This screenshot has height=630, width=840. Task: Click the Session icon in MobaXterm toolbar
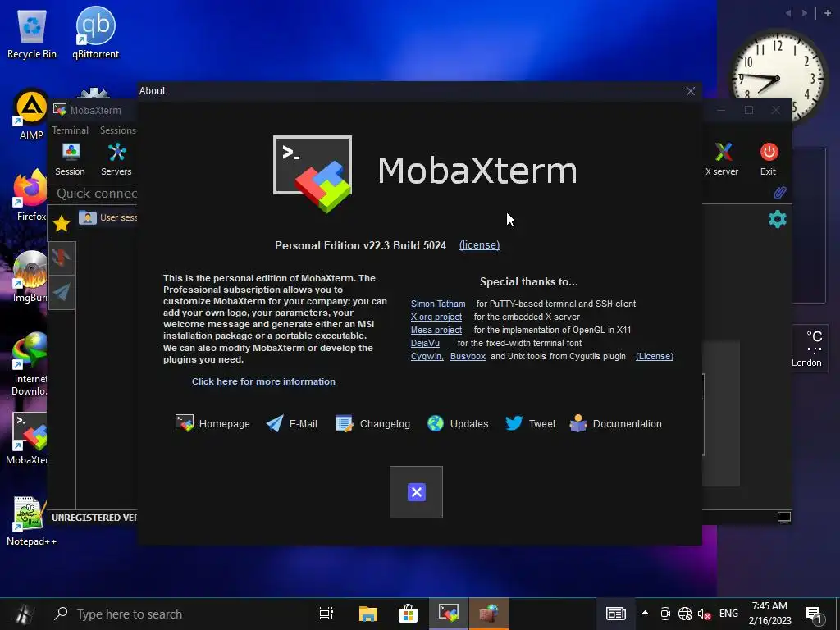point(71,160)
